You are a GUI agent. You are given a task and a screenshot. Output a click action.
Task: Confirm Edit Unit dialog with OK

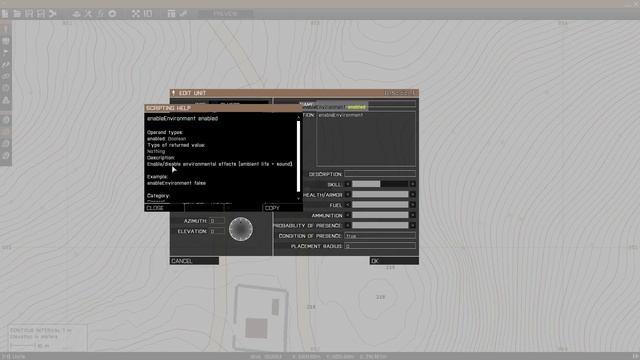pyautogui.click(x=394, y=261)
